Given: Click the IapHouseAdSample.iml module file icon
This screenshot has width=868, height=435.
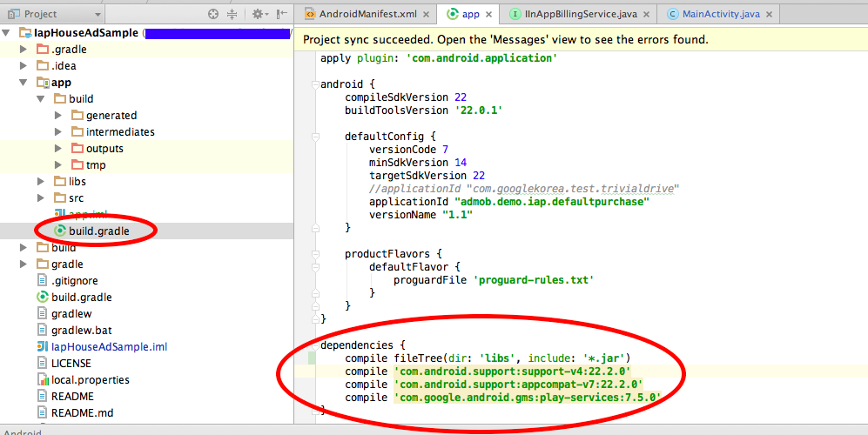Looking at the screenshot, I should click(x=43, y=346).
